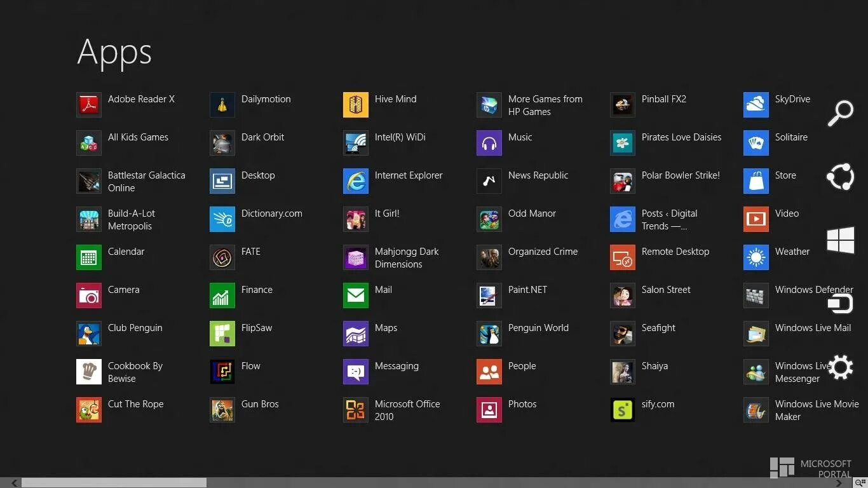Launch Solitaire cards icon
The width and height of the screenshot is (868, 488).
click(x=756, y=143)
